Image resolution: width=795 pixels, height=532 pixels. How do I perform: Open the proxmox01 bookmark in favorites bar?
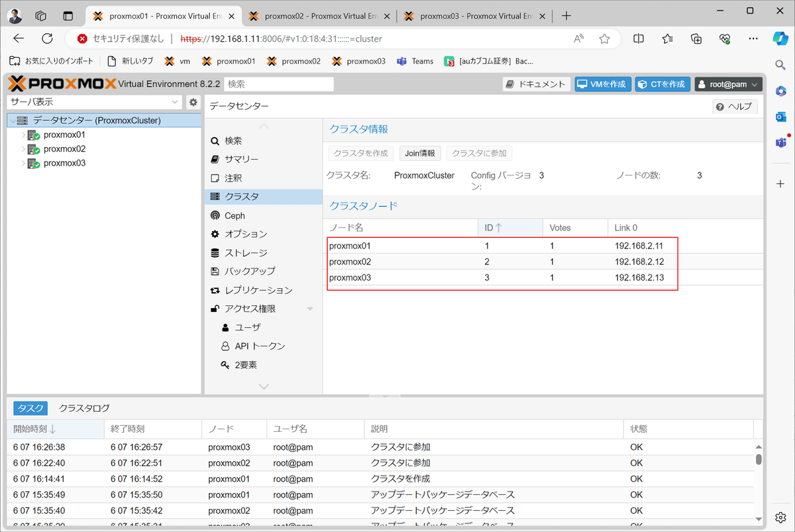[x=228, y=61]
